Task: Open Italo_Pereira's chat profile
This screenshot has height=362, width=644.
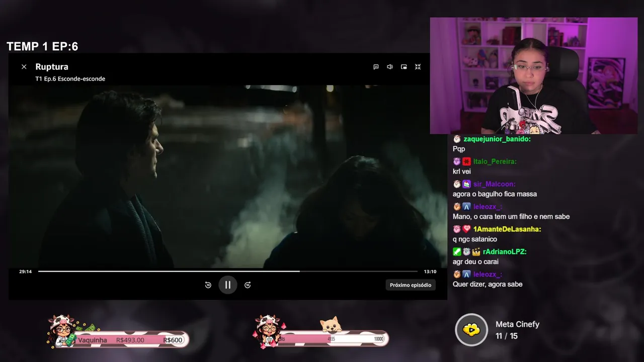Action: 495,161
